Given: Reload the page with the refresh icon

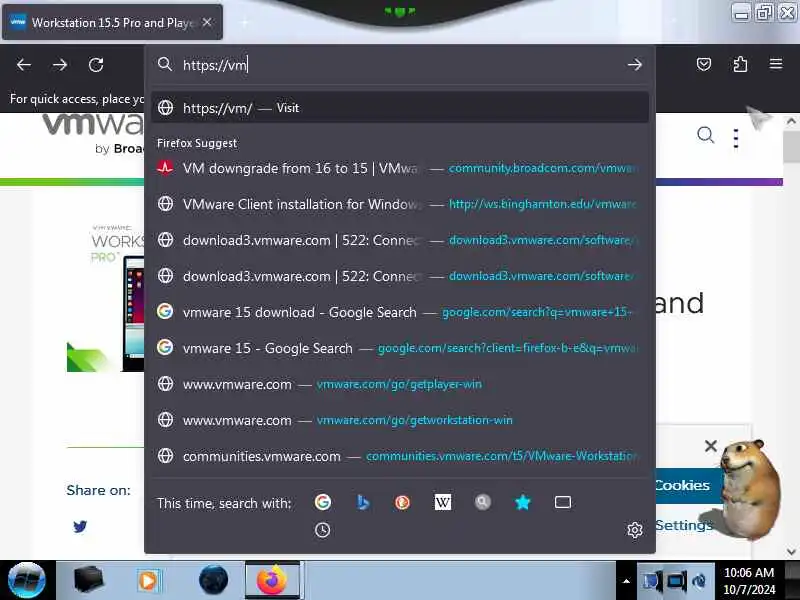Looking at the screenshot, I should [x=96, y=65].
